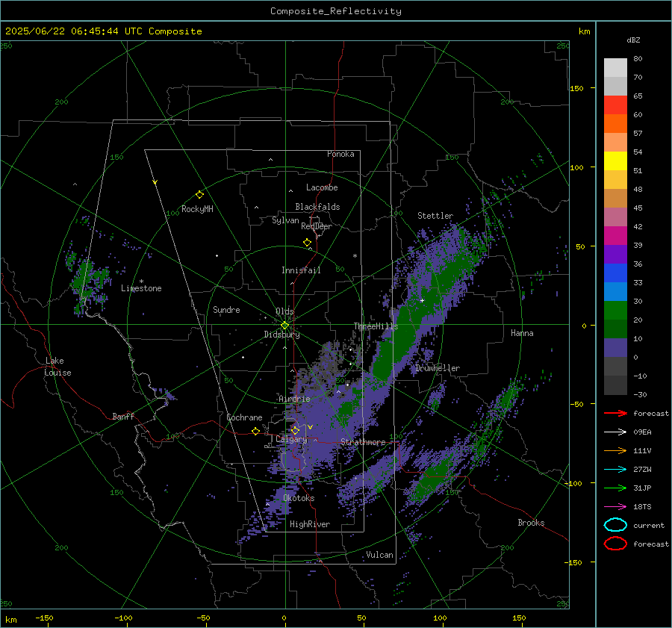Click the purple 36 dBZ color swatch
Image resolution: width=672 pixels, height=628 pixels.
point(615,254)
